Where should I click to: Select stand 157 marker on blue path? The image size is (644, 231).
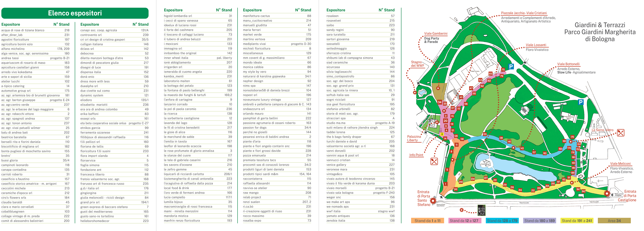click(534, 152)
